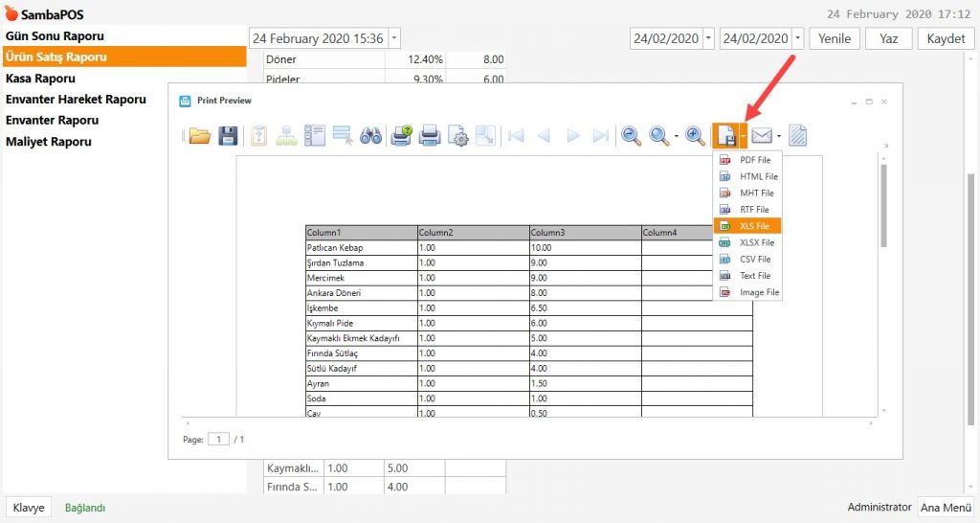Viewport: 980px width, 523px height.
Task: Click the binoculars Search icon
Action: [x=371, y=136]
